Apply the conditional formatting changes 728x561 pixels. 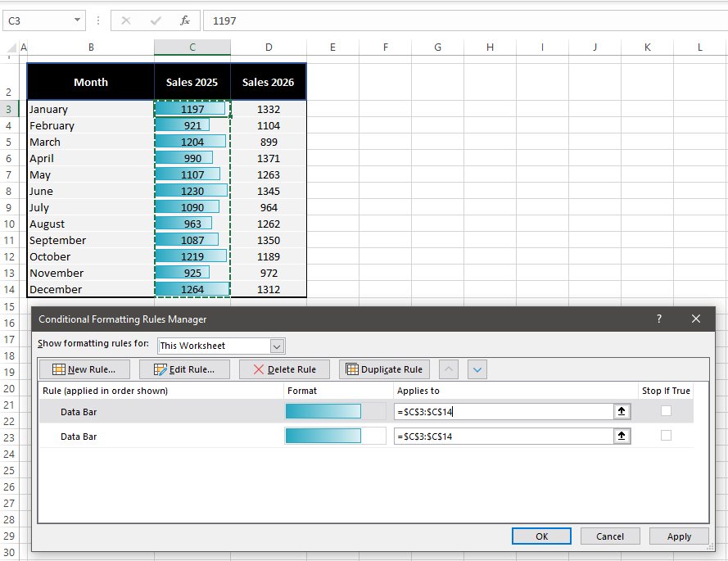pyautogui.click(x=679, y=536)
